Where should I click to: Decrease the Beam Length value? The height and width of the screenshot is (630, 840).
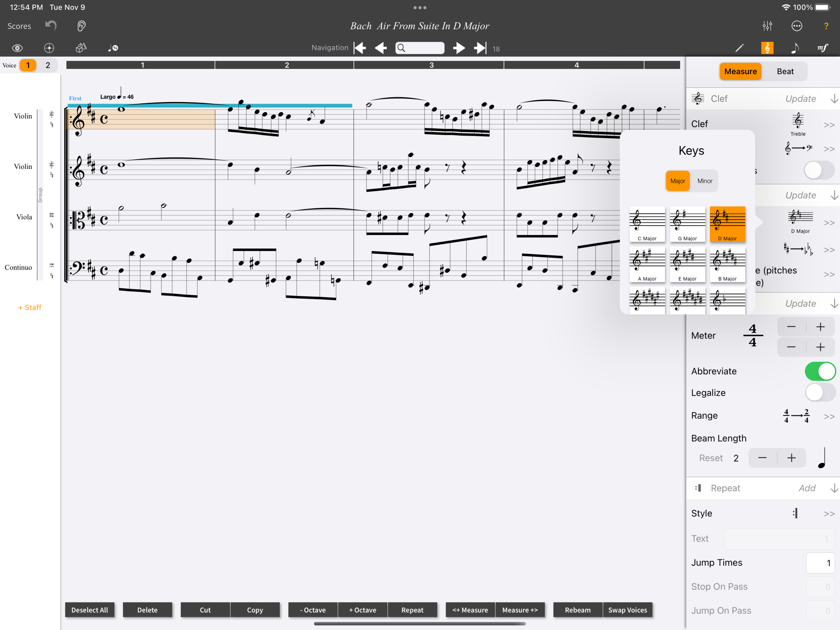[762, 458]
